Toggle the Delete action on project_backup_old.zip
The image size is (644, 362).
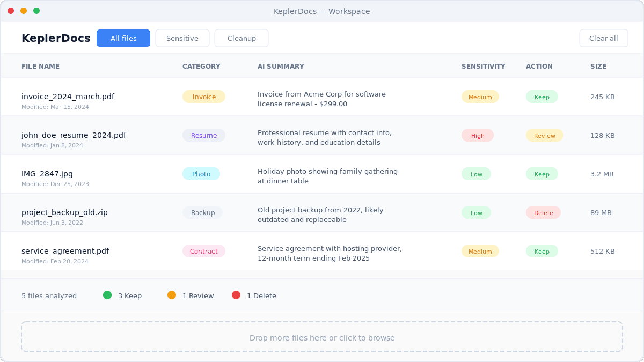coord(543,212)
